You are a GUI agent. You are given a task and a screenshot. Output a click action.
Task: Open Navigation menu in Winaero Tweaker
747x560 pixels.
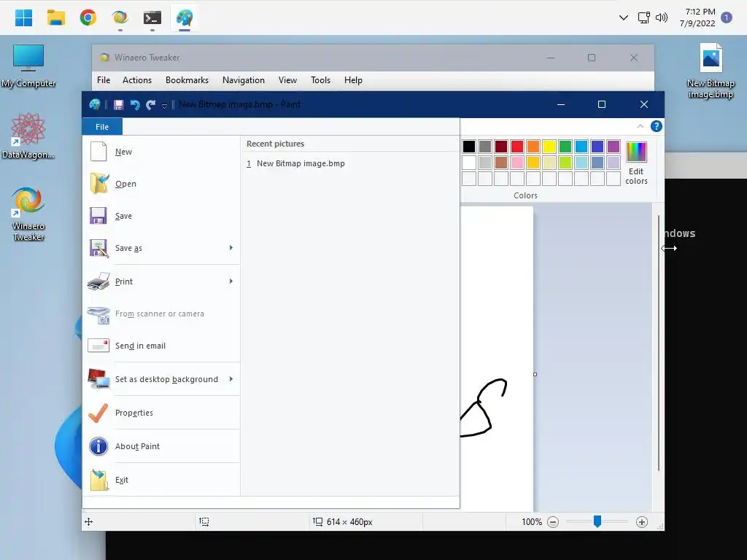tap(244, 80)
